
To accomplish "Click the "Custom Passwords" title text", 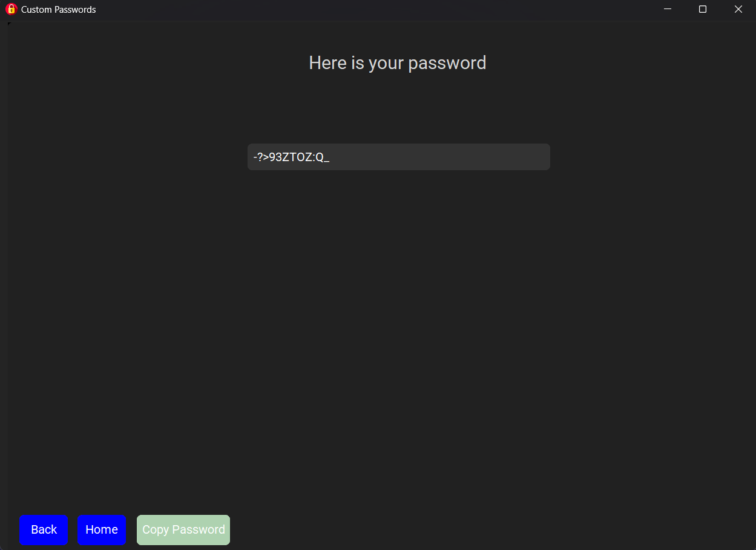I will [59, 10].
